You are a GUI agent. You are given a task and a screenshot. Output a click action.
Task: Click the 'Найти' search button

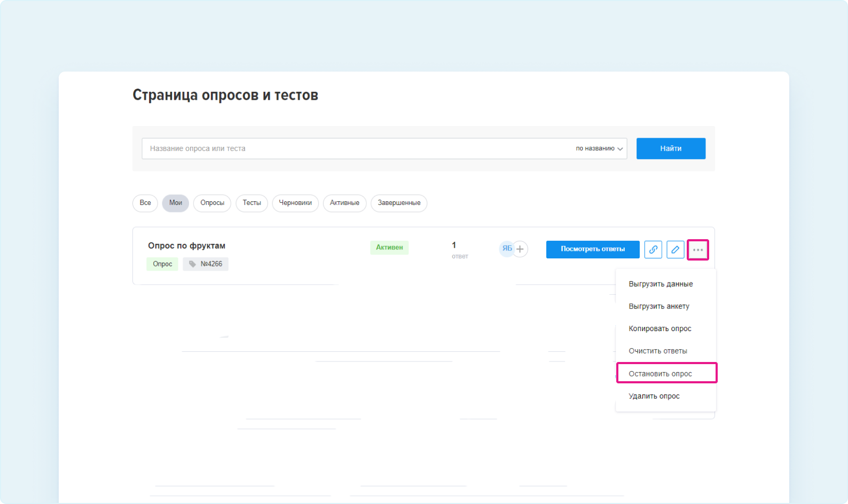click(x=671, y=148)
